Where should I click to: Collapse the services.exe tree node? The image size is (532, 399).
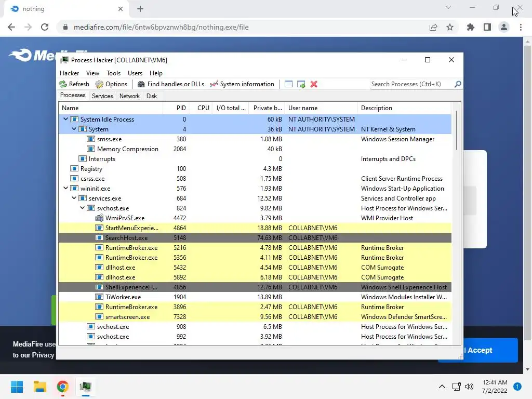click(74, 198)
